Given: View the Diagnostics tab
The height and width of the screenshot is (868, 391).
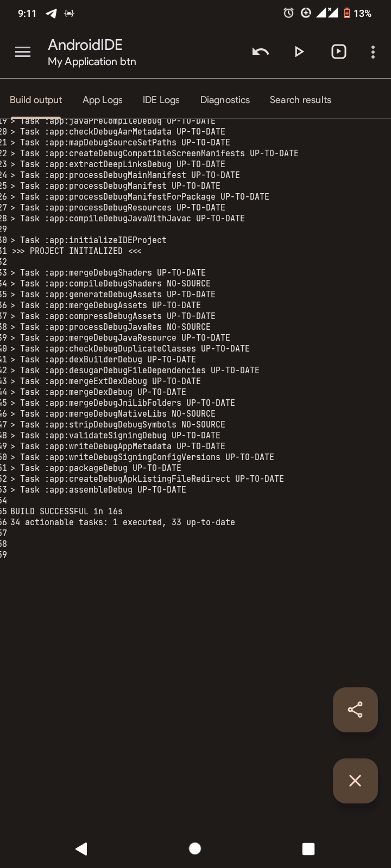Looking at the screenshot, I should point(225,100).
